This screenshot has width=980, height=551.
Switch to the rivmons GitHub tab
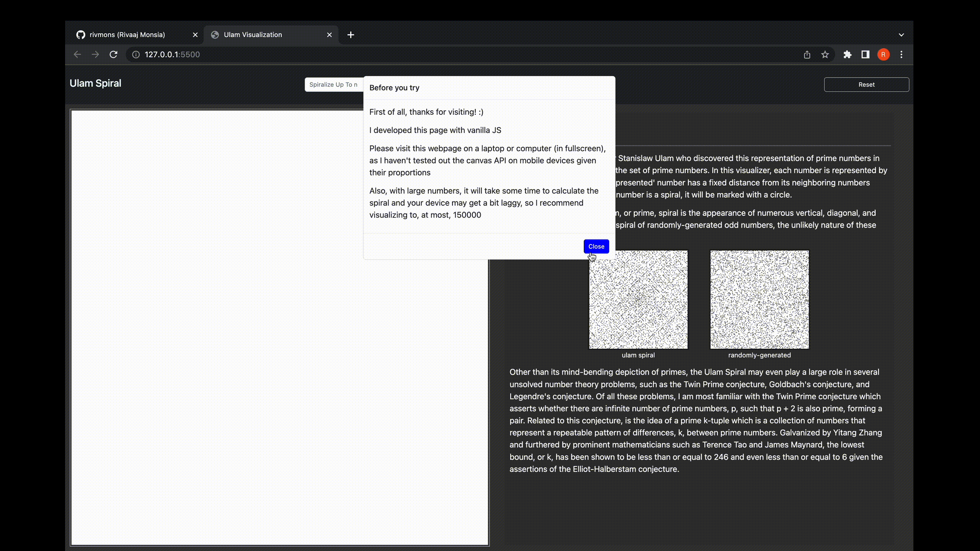pyautogui.click(x=126, y=34)
